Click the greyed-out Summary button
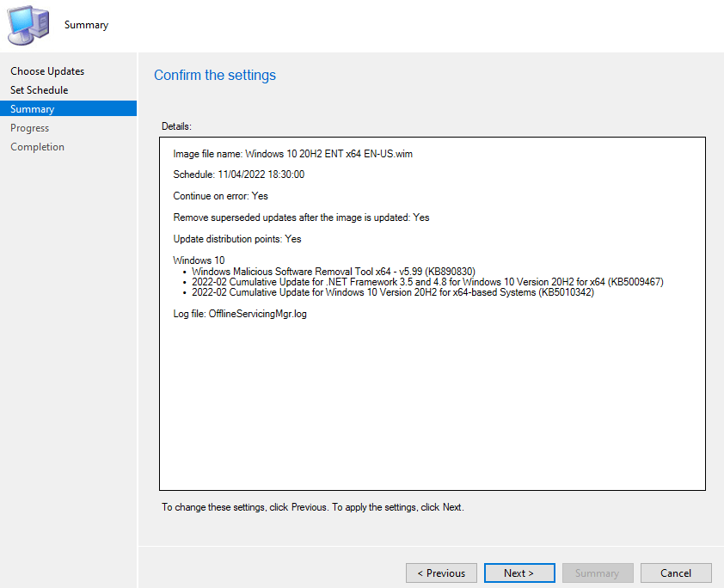Screen dimensions: 724x588 [x=597, y=573]
